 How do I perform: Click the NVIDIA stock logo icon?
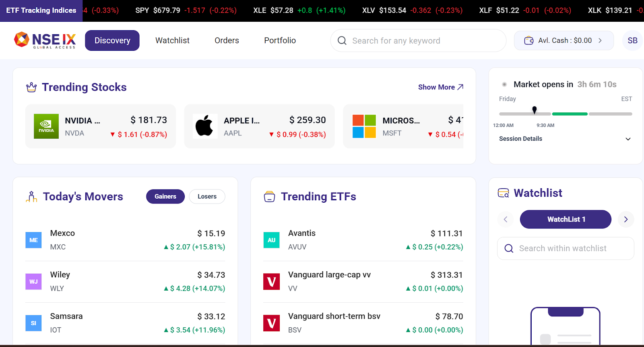46,127
